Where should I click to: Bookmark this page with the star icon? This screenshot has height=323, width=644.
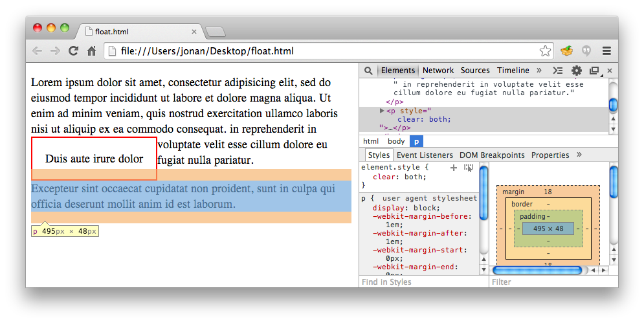click(x=545, y=51)
